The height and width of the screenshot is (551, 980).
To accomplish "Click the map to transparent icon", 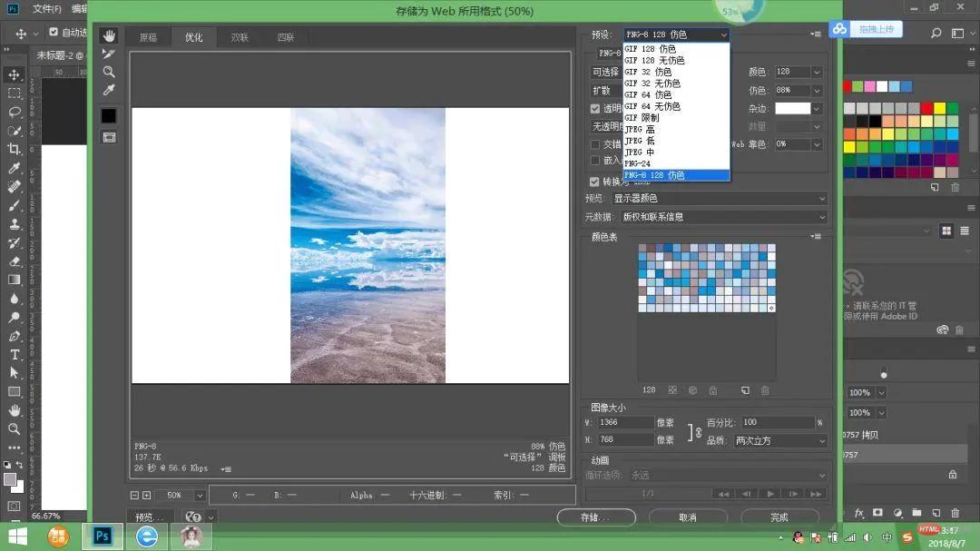I will pos(672,390).
